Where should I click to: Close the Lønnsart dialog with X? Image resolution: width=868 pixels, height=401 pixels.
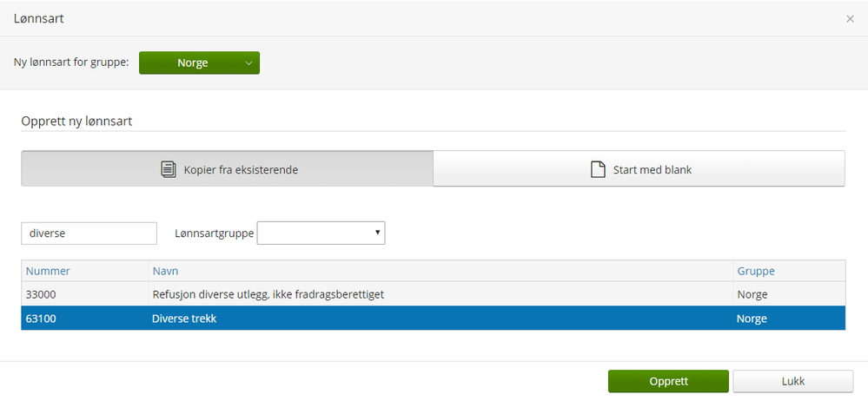(850, 18)
